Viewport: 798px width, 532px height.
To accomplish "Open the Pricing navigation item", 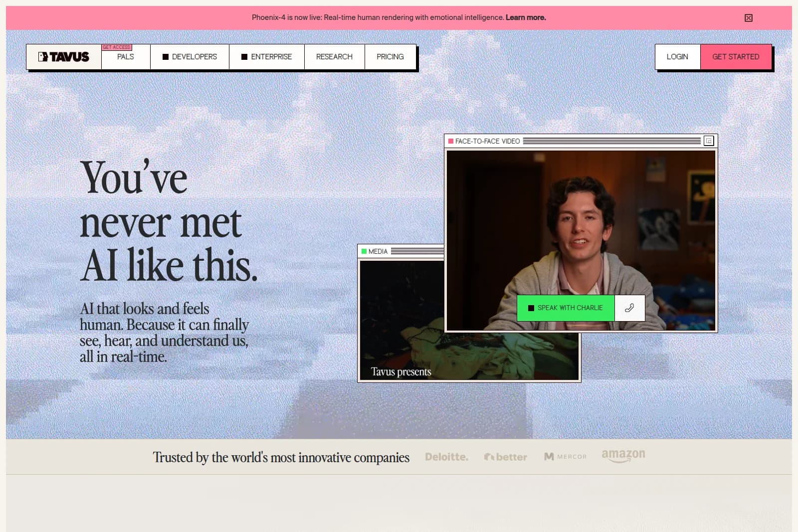I will pos(390,56).
